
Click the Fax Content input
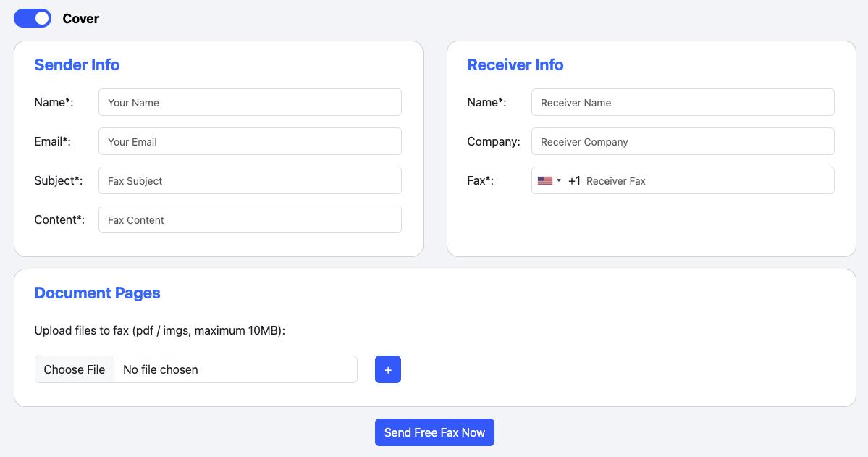coord(250,220)
